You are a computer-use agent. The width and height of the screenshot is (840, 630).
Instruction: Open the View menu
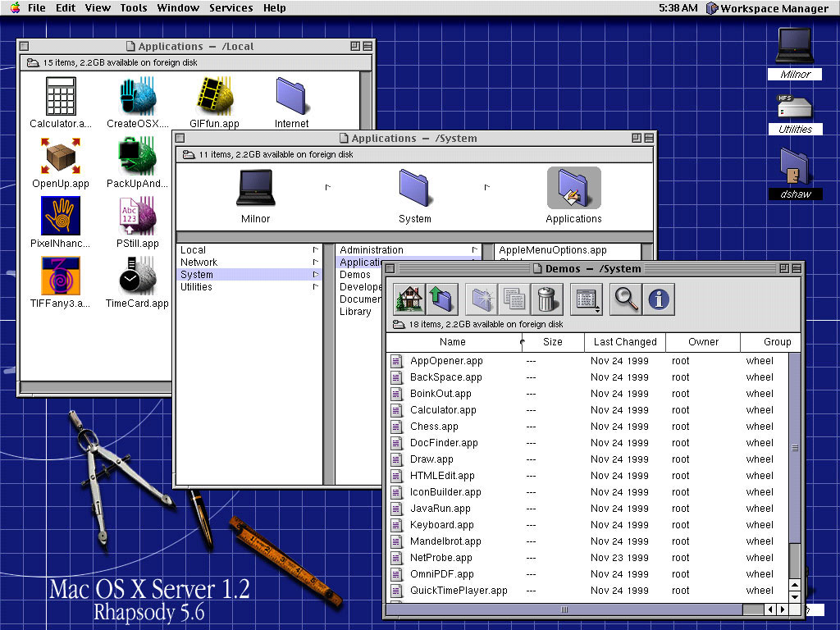[x=98, y=7]
